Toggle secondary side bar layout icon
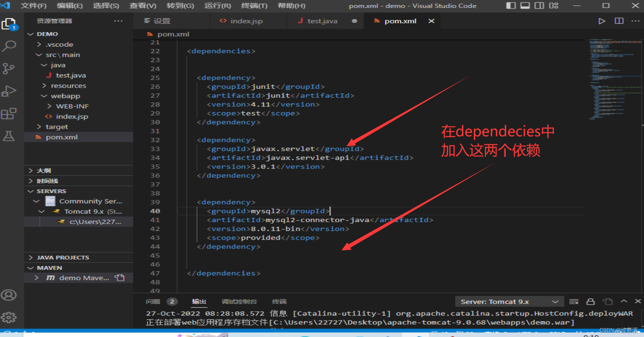The width and height of the screenshot is (644, 337). tap(539, 5)
